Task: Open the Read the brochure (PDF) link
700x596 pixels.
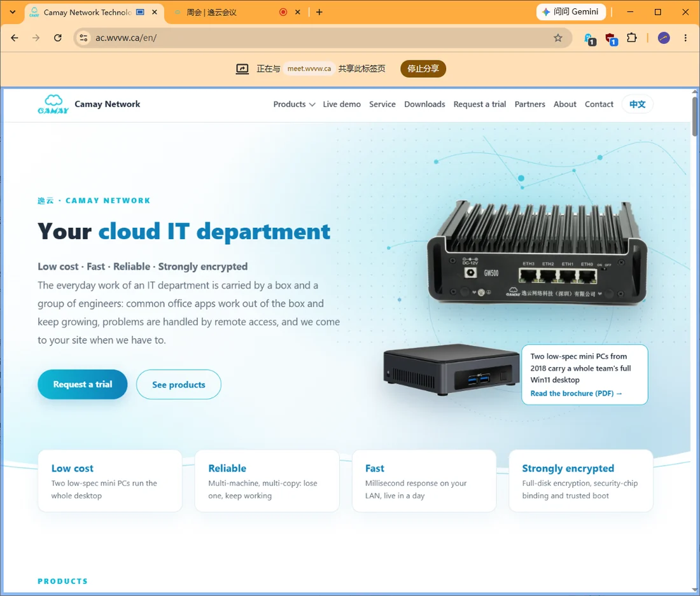Action: (576, 394)
